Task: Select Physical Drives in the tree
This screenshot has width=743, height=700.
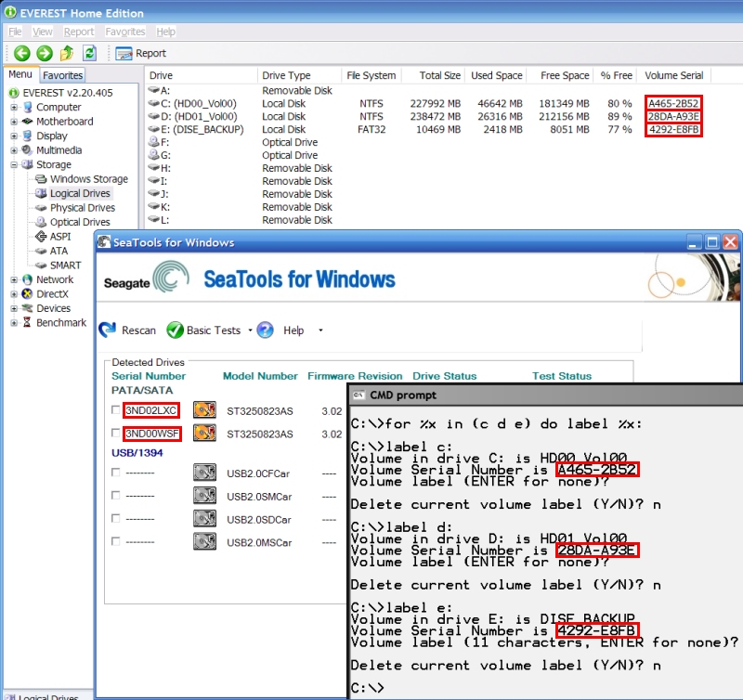Action: click(83, 208)
